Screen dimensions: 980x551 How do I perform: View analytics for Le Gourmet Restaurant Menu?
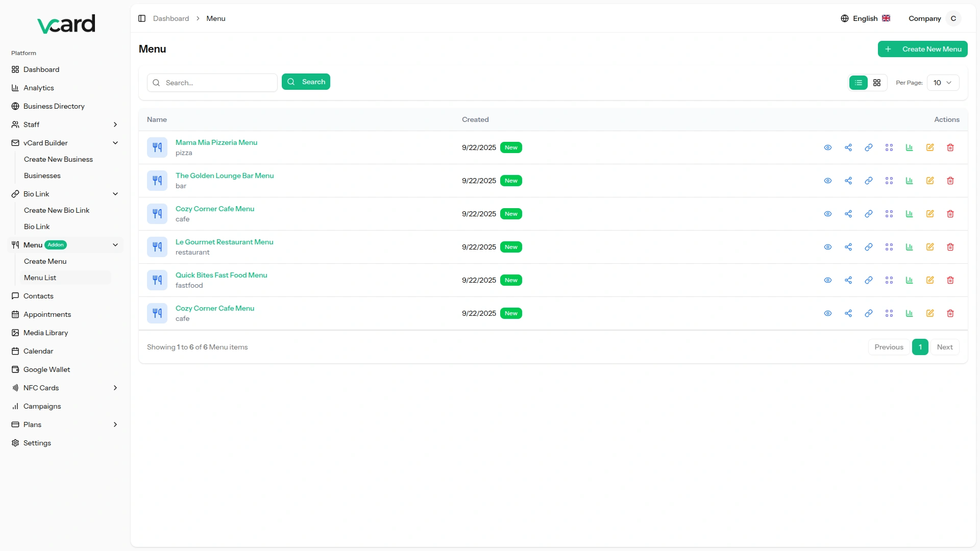point(909,247)
